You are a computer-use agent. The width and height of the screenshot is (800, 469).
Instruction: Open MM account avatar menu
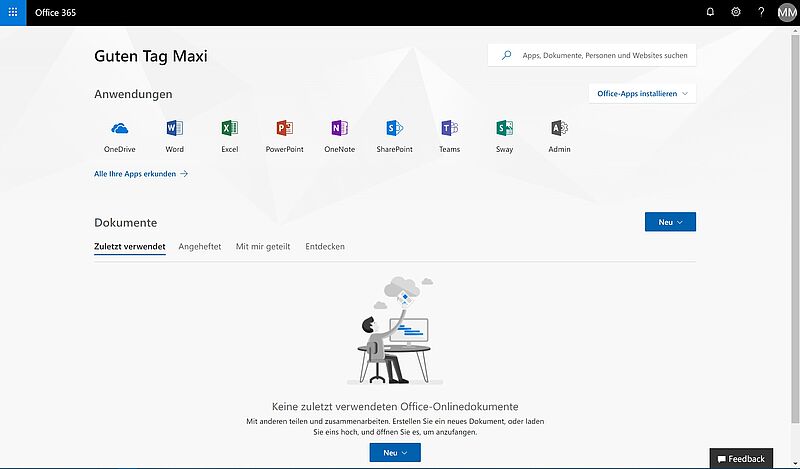point(787,12)
